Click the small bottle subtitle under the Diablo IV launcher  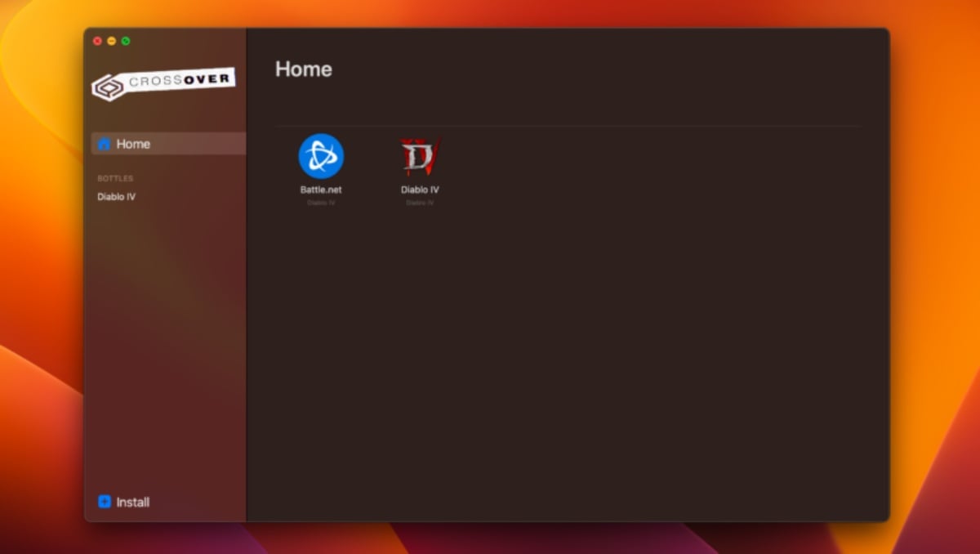coord(420,203)
